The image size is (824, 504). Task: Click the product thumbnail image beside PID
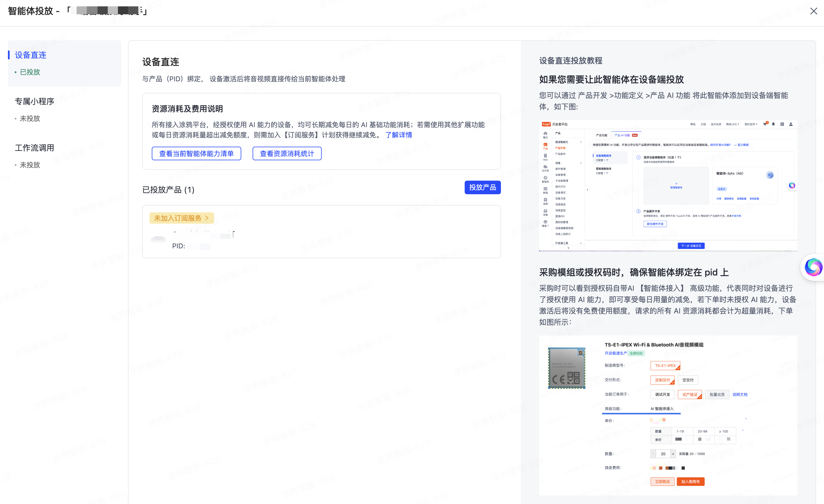159,240
